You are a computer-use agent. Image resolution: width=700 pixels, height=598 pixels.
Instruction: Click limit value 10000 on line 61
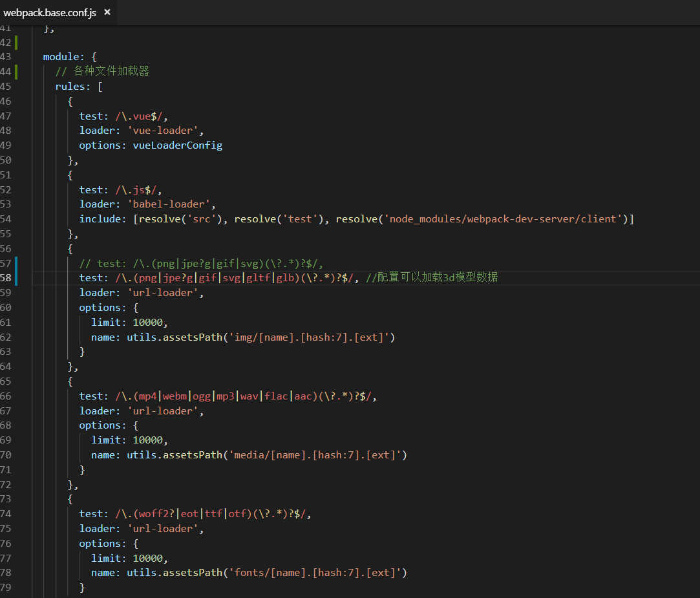148,323
